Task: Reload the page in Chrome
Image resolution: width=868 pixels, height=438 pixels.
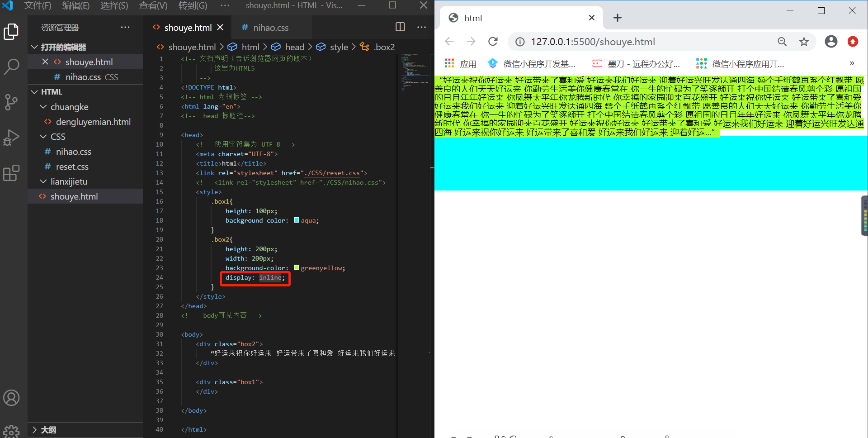Action: [493, 42]
